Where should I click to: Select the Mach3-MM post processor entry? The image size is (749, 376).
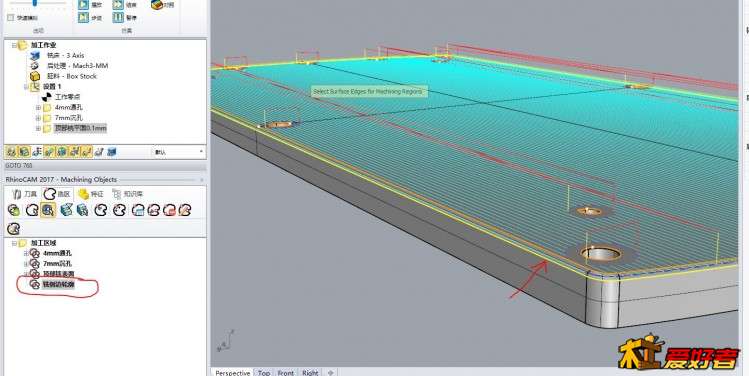pyautogui.click(x=77, y=65)
